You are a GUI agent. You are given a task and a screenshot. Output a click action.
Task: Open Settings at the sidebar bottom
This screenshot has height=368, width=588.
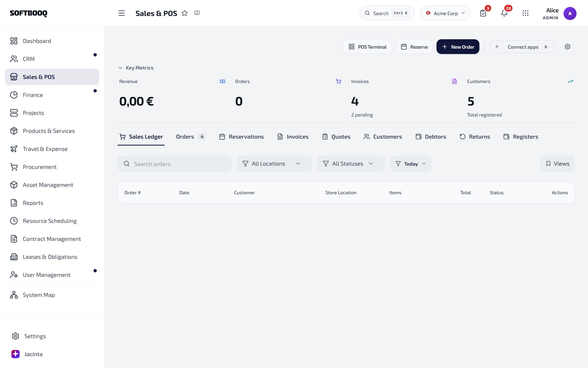pyautogui.click(x=52, y=336)
